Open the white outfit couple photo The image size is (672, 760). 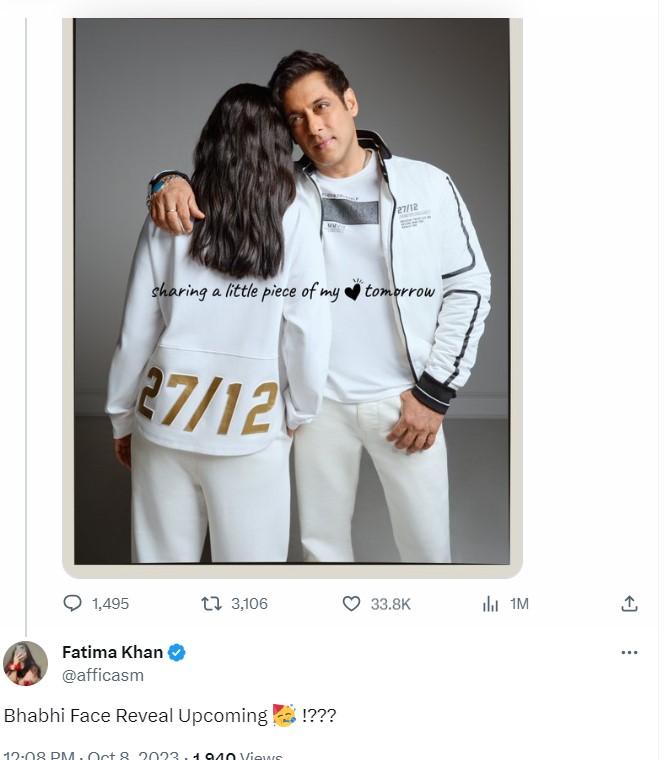click(x=292, y=290)
